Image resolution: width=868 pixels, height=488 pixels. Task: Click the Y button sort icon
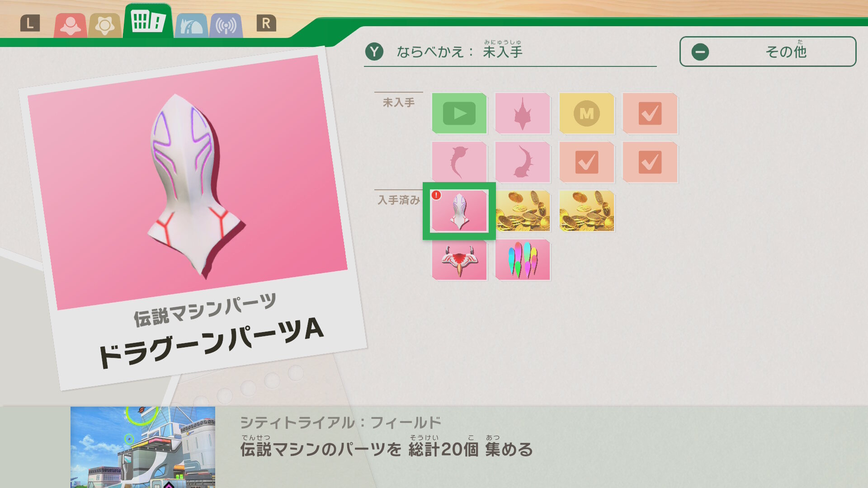tap(374, 52)
